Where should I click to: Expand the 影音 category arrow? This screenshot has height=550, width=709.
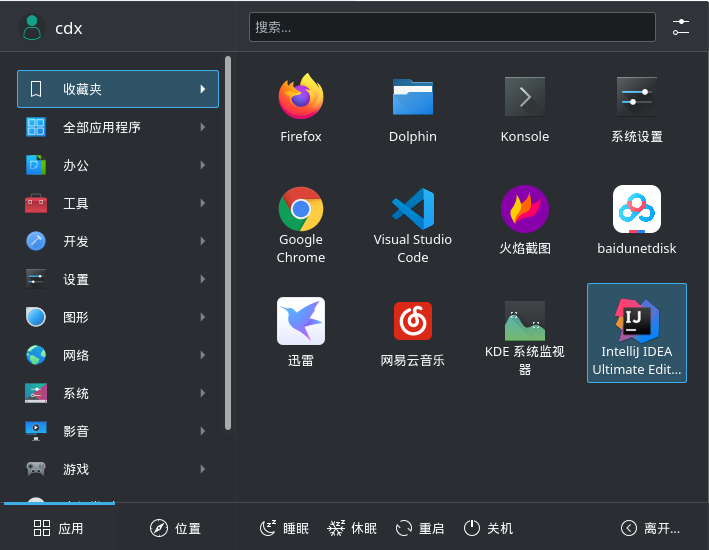[x=203, y=431]
